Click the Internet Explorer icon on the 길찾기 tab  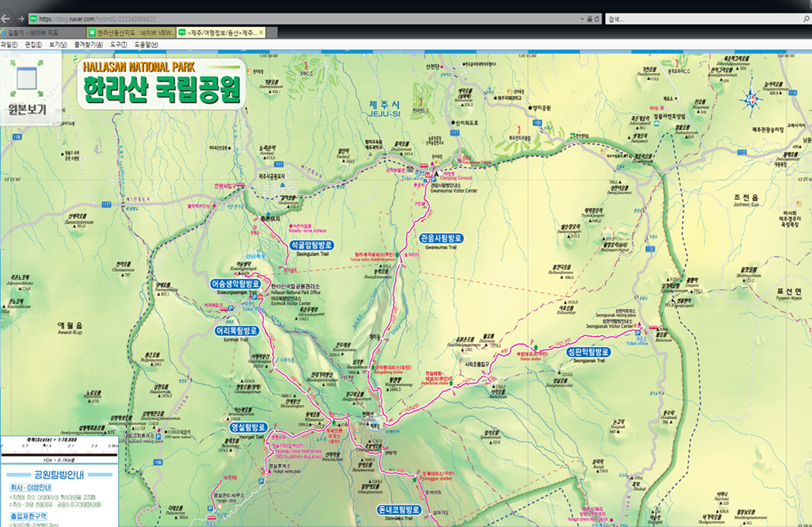click(x=2, y=32)
